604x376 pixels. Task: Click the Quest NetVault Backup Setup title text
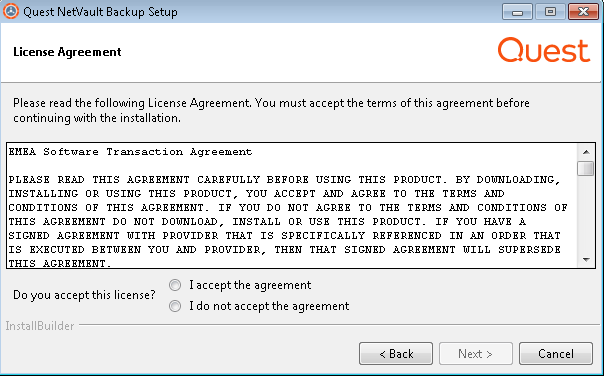tap(101, 12)
